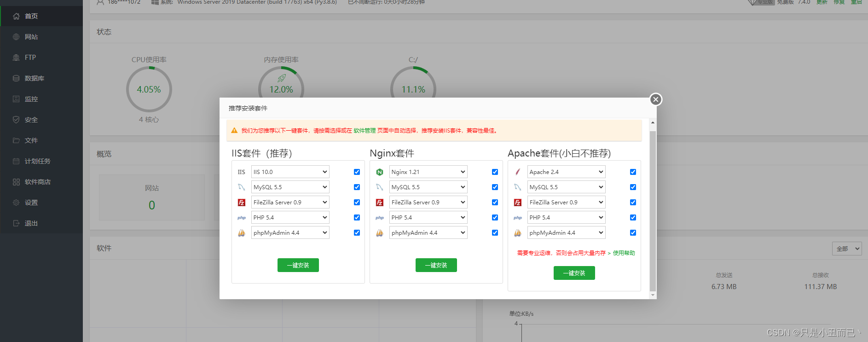Click 一键安装 under IIS套件

[x=298, y=265]
